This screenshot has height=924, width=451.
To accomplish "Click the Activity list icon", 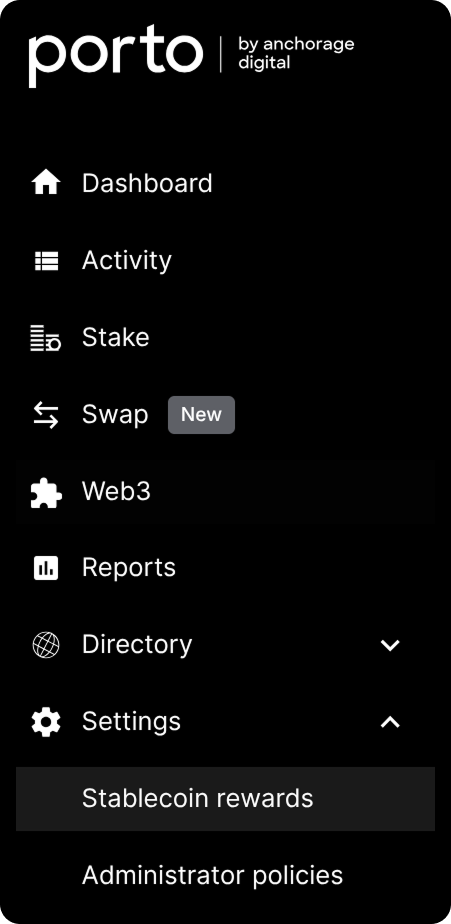I will (46, 260).
